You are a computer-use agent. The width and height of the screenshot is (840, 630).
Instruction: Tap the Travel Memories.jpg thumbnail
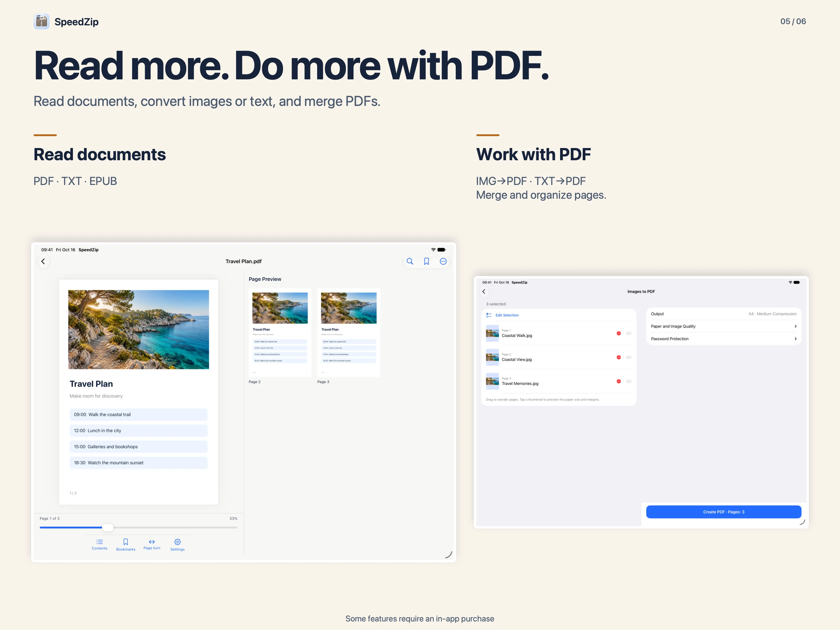point(493,381)
